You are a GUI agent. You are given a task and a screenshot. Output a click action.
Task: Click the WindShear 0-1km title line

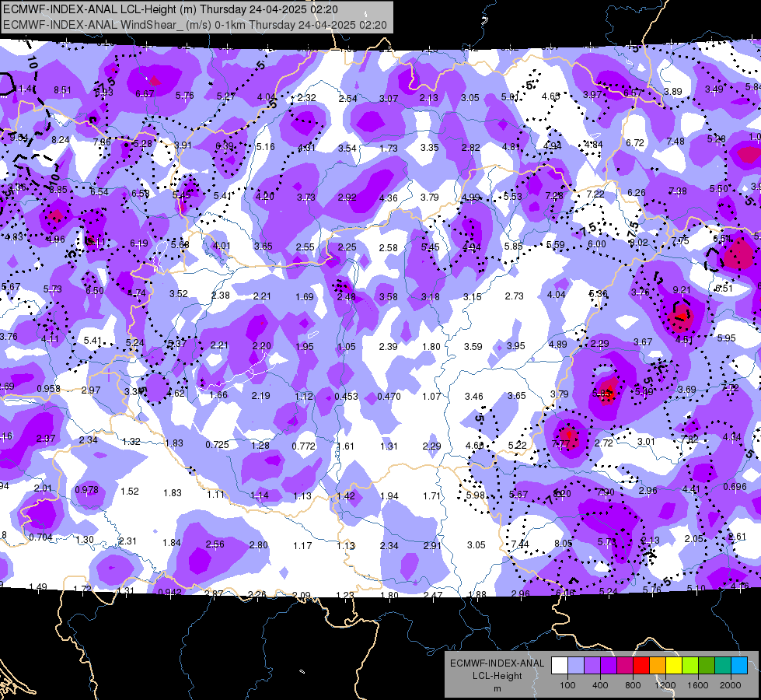[x=195, y=25]
